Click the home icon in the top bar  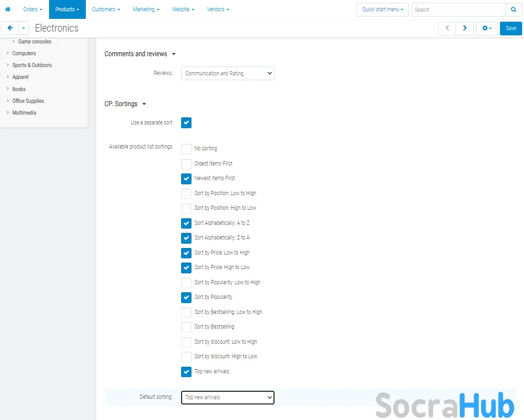(x=8, y=9)
